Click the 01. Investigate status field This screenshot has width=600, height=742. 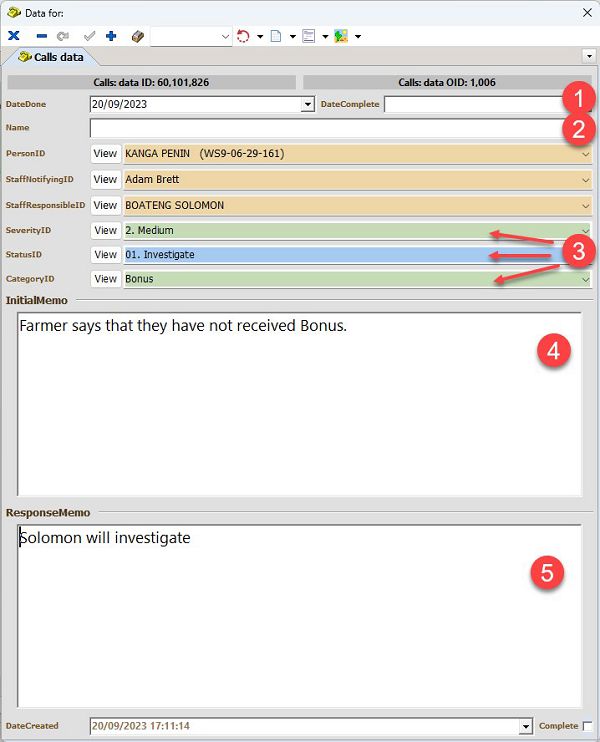[357, 255]
